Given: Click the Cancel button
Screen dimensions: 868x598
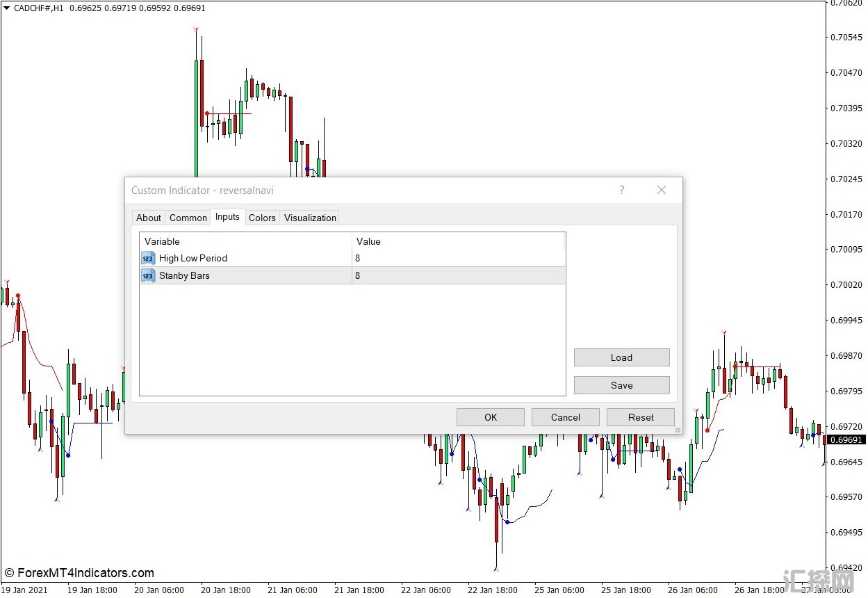Looking at the screenshot, I should coord(566,417).
